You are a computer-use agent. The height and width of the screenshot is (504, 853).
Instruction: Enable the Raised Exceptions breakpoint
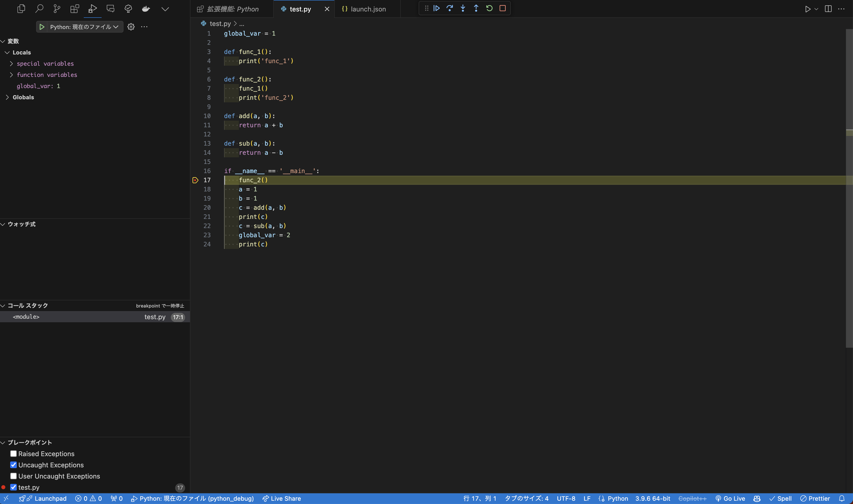tap(13, 453)
